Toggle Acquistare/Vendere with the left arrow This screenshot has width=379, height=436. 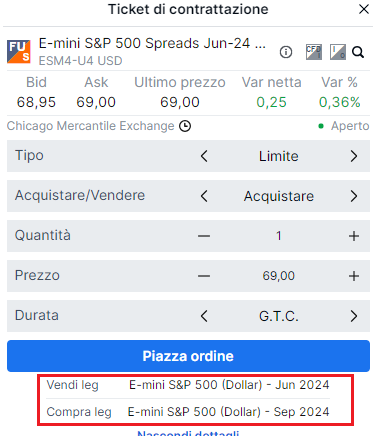(x=204, y=196)
